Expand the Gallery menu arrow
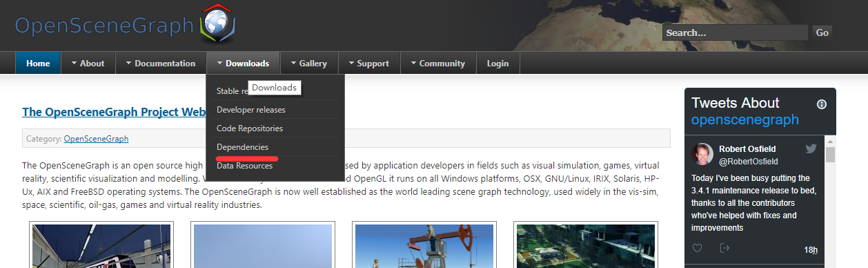This screenshot has width=868, height=268. tap(293, 63)
